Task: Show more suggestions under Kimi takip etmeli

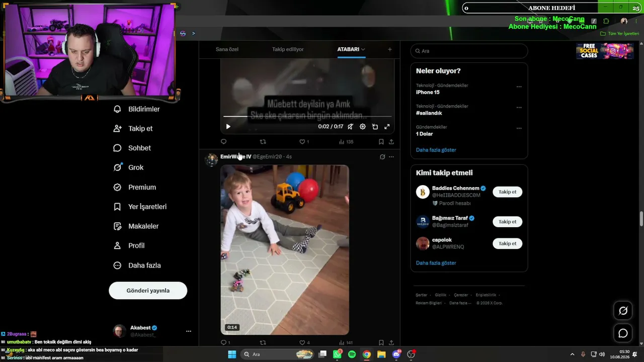Action: [x=436, y=263]
